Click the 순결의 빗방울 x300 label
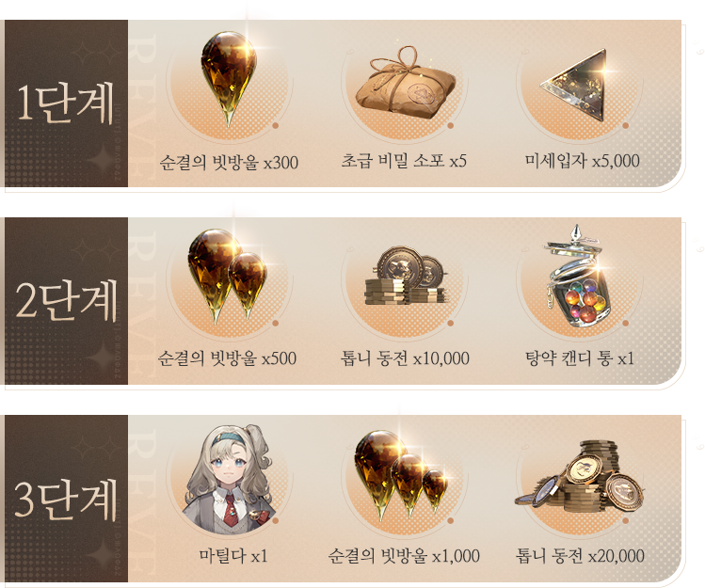 click(229, 162)
